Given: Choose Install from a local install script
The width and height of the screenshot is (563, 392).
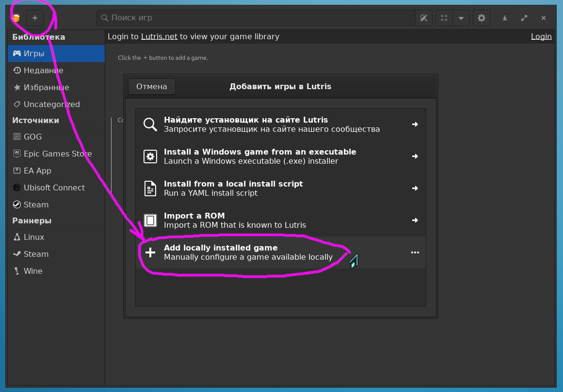Looking at the screenshot, I should 281,188.
